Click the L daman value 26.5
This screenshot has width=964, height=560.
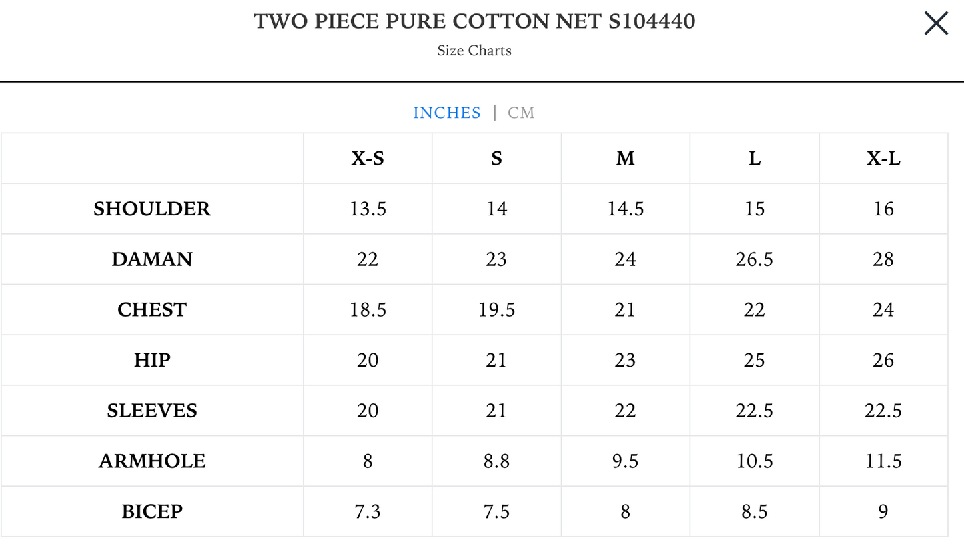point(754,259)
